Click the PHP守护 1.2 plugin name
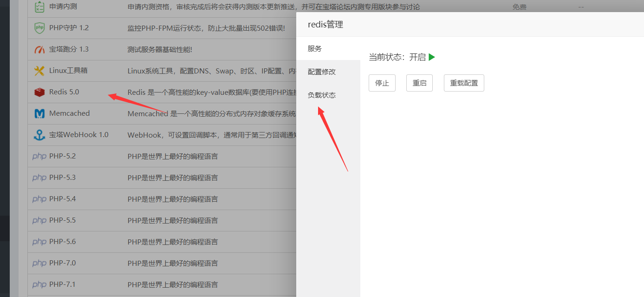The height and width of the screenshot is (297, 644). 69,28
